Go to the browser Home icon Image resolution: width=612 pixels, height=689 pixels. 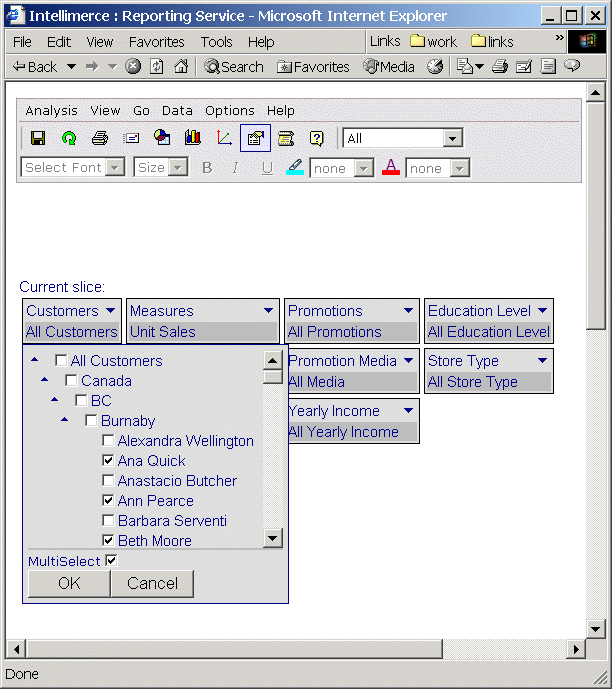(x=181, y=66)
